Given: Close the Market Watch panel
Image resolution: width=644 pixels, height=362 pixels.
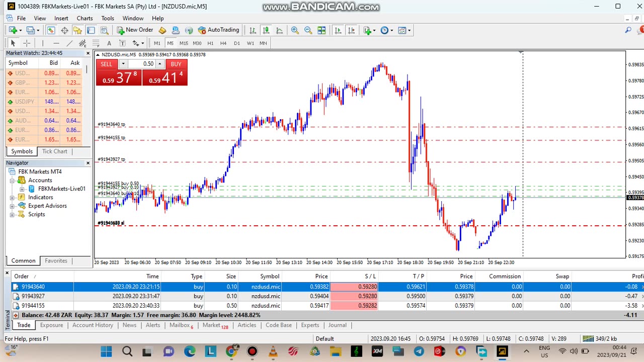Looking at the screenshot, I should (x=88, y=53).
